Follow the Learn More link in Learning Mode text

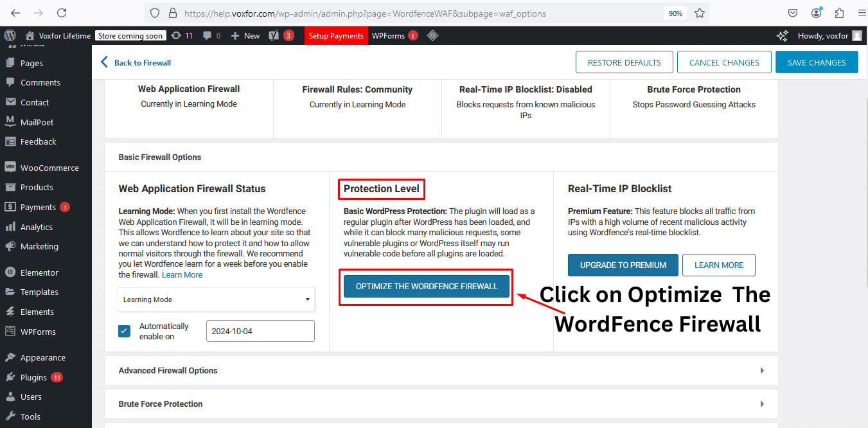[182, 274]
